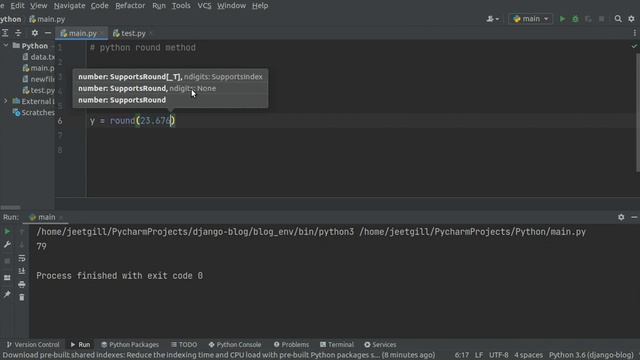The image size is (640, 360).
Task: Minimize the Run tool window
Action: click(634, 217)
